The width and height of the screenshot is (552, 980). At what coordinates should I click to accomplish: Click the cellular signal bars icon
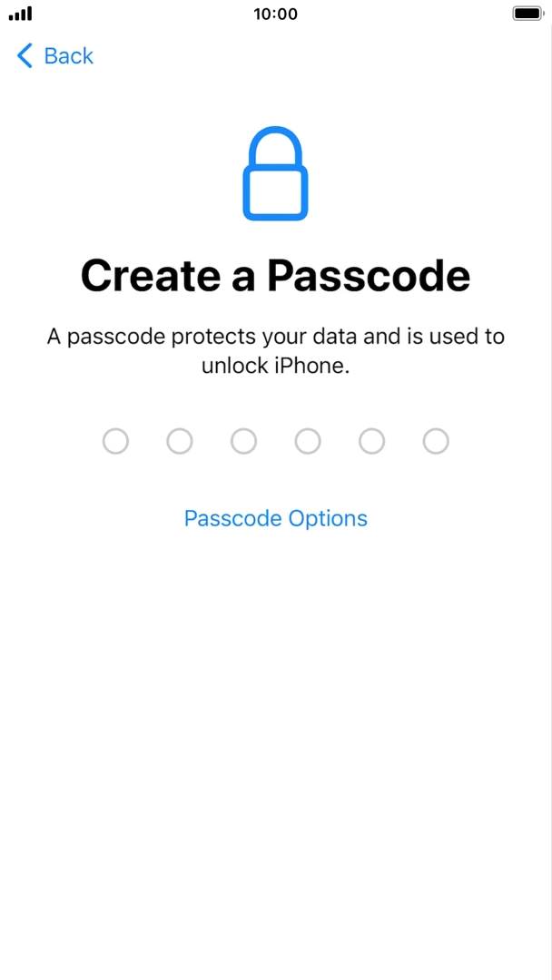pyautogui.click(x=19, y=14)
